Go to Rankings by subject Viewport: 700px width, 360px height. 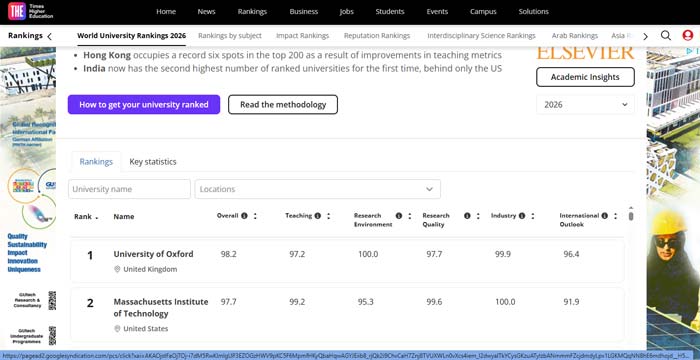tap(230, 36)
